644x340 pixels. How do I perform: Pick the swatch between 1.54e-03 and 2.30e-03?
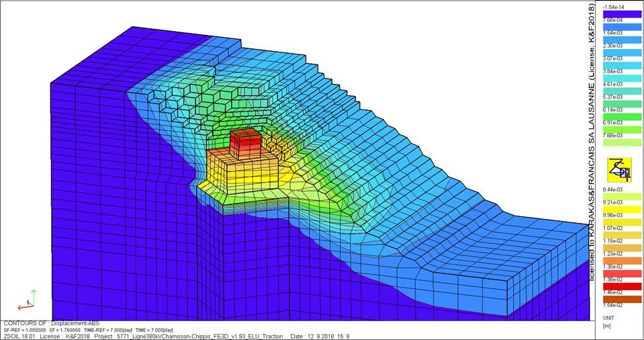point(622,40)
